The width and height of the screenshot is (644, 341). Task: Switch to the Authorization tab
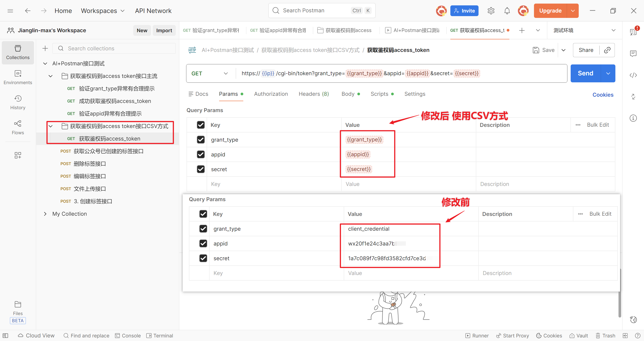tap(271, 94)
